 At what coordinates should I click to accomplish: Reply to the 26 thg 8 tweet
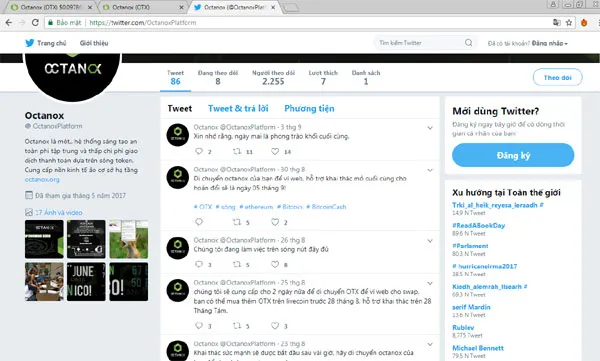click(x=199, y=264)
